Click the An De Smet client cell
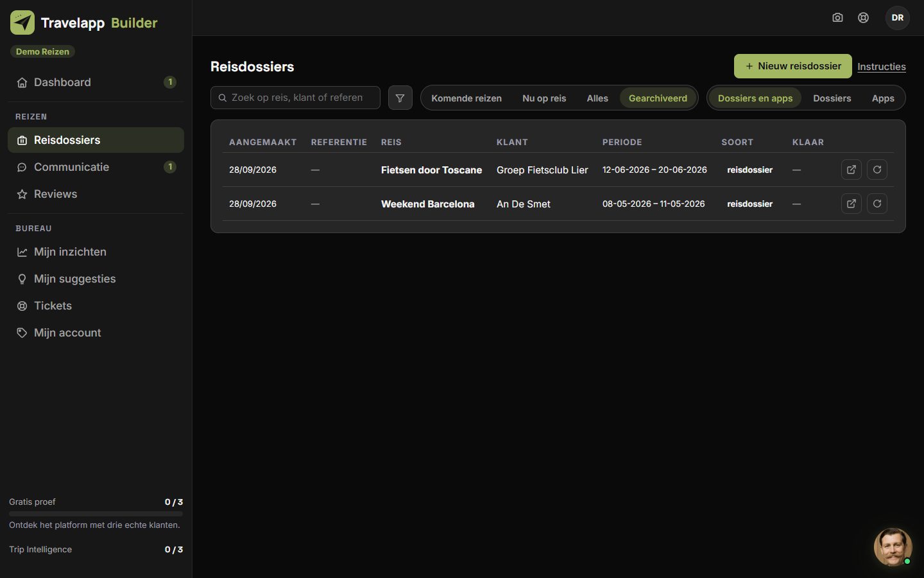 [x=524, y=204]
